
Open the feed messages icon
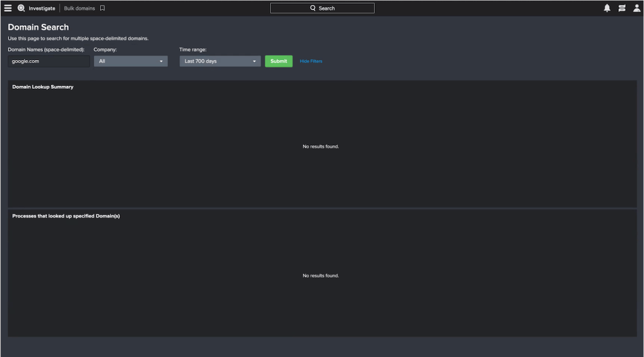(622, 8)
